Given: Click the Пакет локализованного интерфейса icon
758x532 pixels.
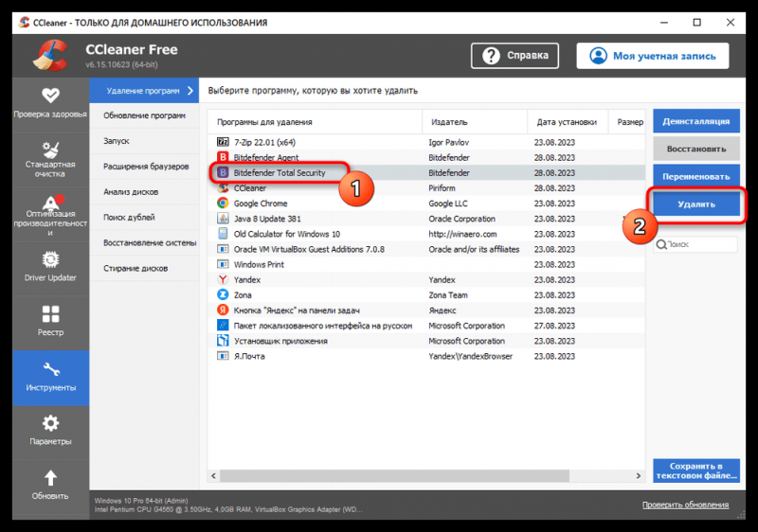Looking at the screenshot, I should click(x=223, y=326).
